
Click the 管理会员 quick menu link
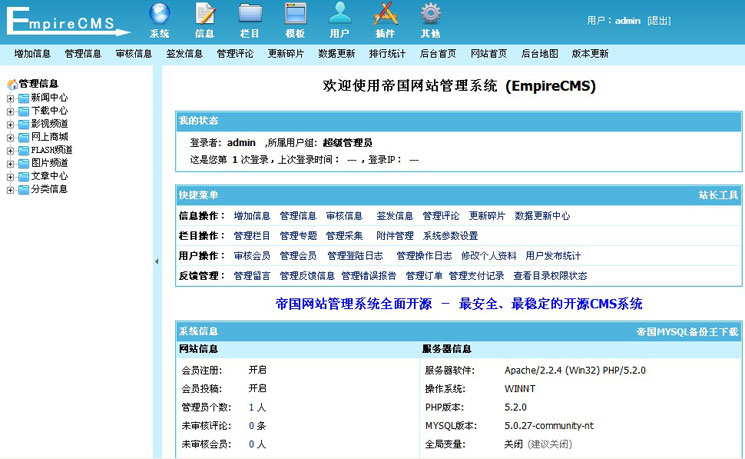pos(298,256)
